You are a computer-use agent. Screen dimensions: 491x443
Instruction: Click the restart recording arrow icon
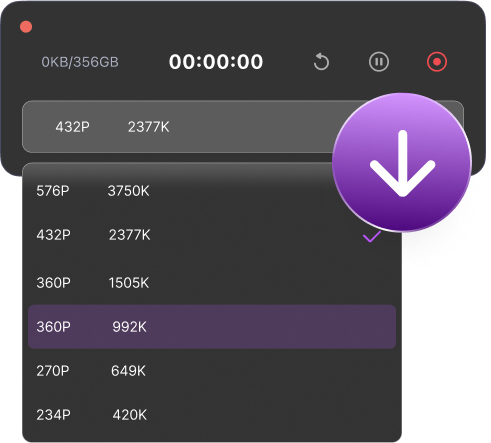[x=321, y=62]
